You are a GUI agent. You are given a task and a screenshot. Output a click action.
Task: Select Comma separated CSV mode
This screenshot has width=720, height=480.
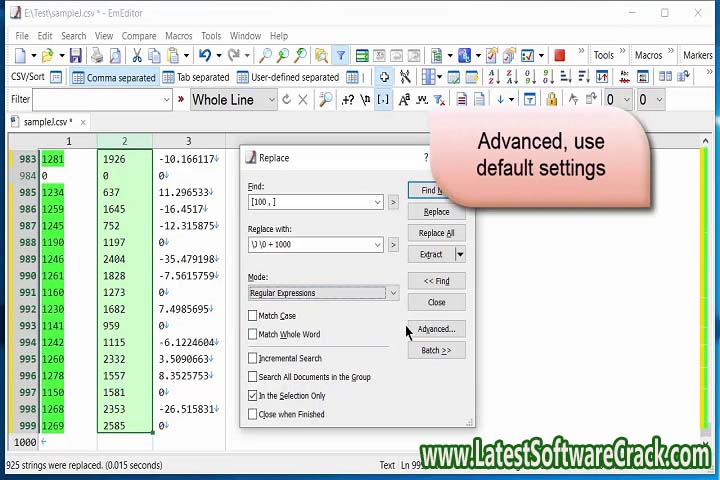click(113, 77)
